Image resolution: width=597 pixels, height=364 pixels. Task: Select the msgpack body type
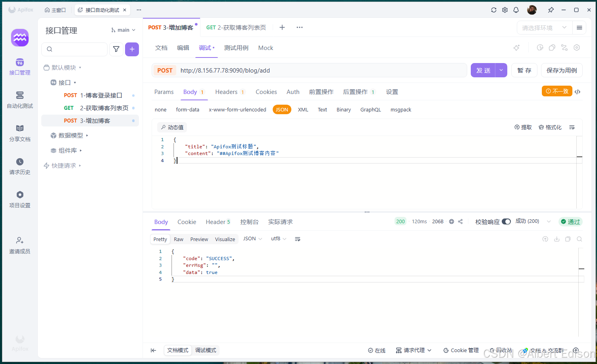[401, 110]
